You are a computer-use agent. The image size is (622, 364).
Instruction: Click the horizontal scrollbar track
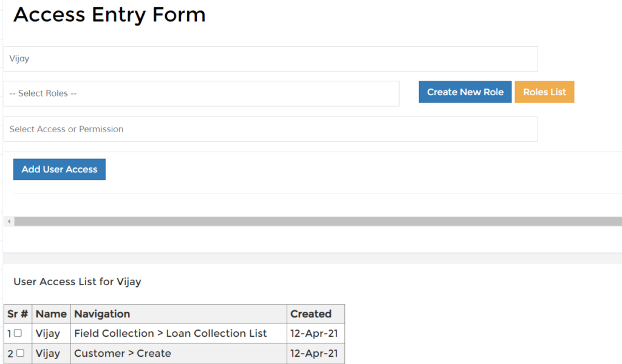[x=318, y=221]
